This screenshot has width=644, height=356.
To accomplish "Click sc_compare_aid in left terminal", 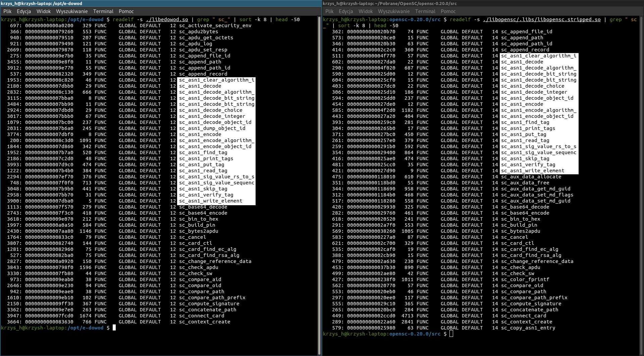I will point(200,279).
